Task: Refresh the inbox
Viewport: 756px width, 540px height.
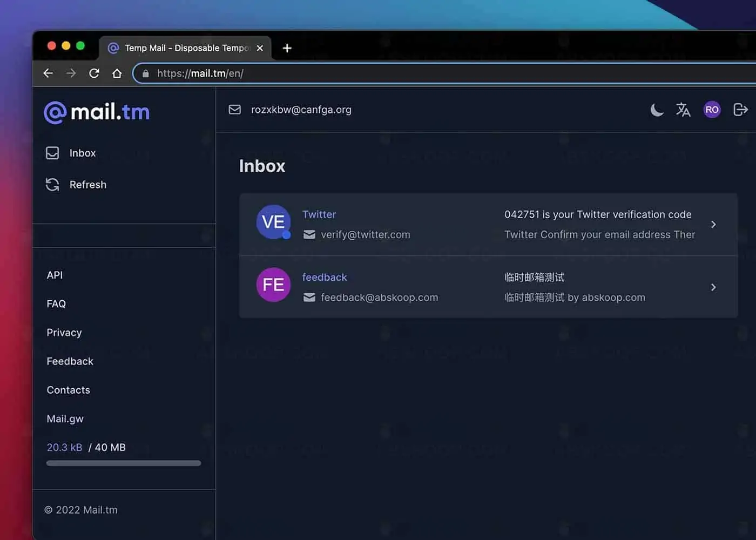Action: 87,185
